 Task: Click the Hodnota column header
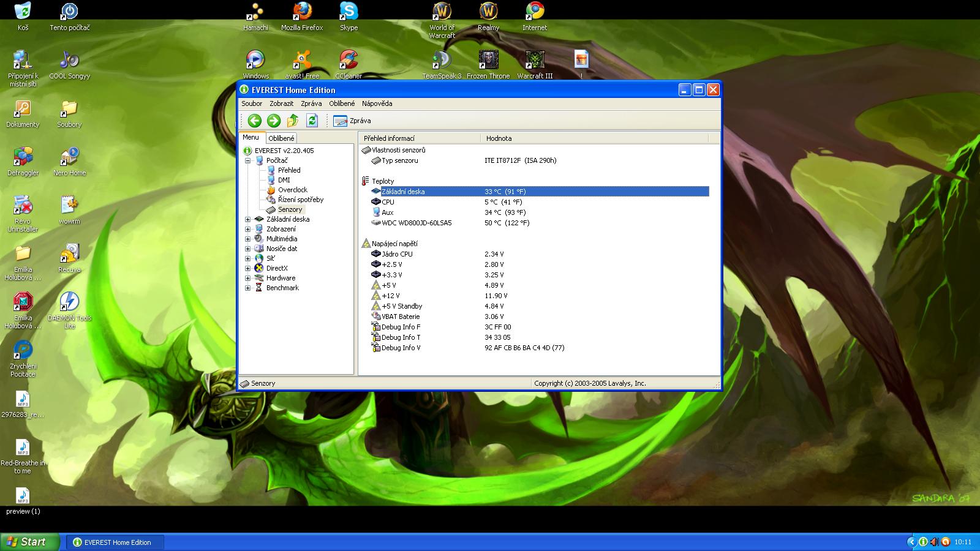(499, 138)
